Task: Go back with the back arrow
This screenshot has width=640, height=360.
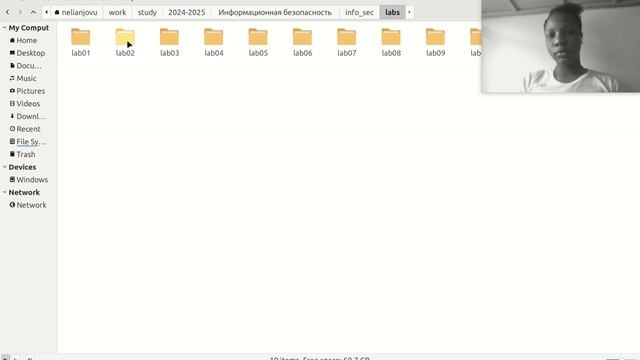Action: tap(7, 12)
